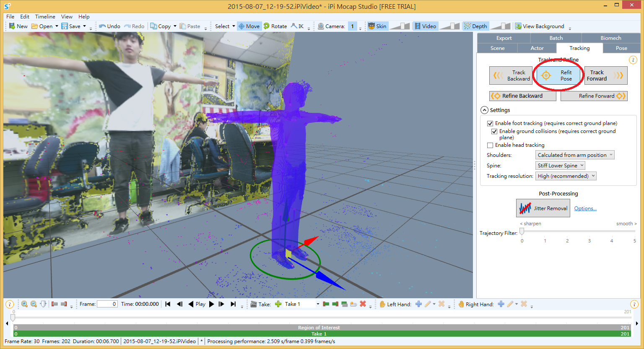Click Track Forward button

coord(605,76)
